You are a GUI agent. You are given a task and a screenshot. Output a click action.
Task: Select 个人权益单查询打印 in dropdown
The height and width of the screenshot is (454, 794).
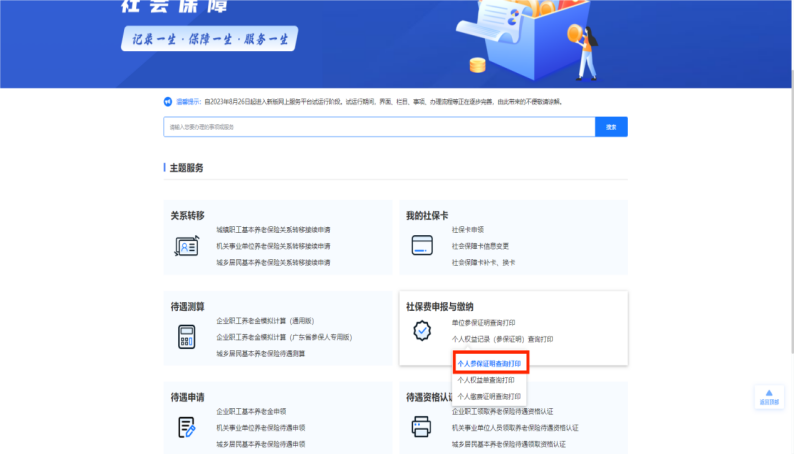[x=486, y=380]
